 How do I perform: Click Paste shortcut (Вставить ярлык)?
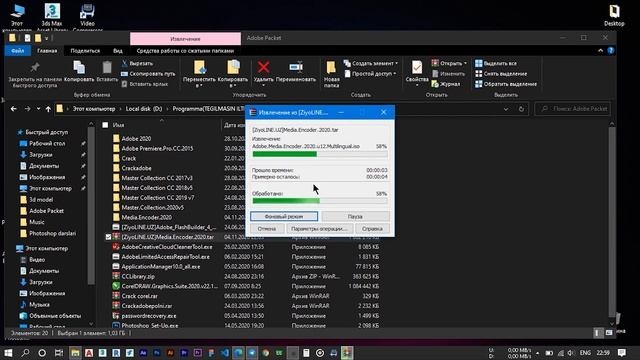144,84
